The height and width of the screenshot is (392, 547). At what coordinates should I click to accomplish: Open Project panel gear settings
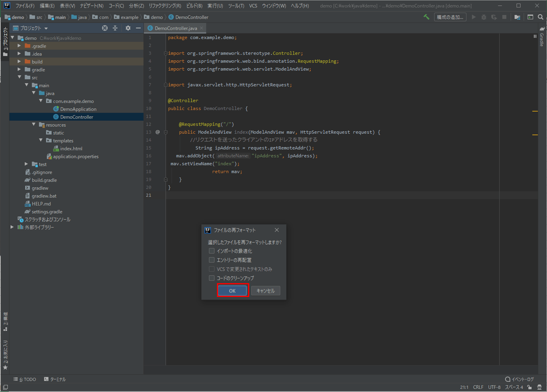(128, 28)
